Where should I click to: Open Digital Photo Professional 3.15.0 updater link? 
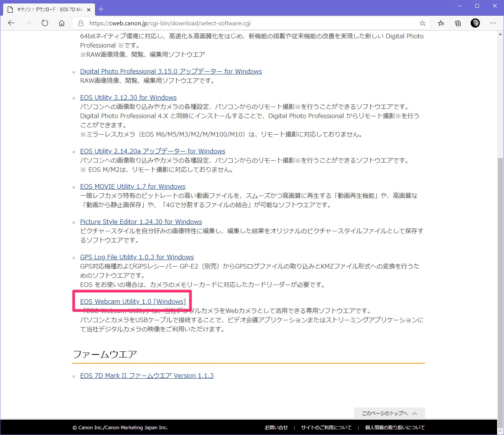[x=171, y=71]
